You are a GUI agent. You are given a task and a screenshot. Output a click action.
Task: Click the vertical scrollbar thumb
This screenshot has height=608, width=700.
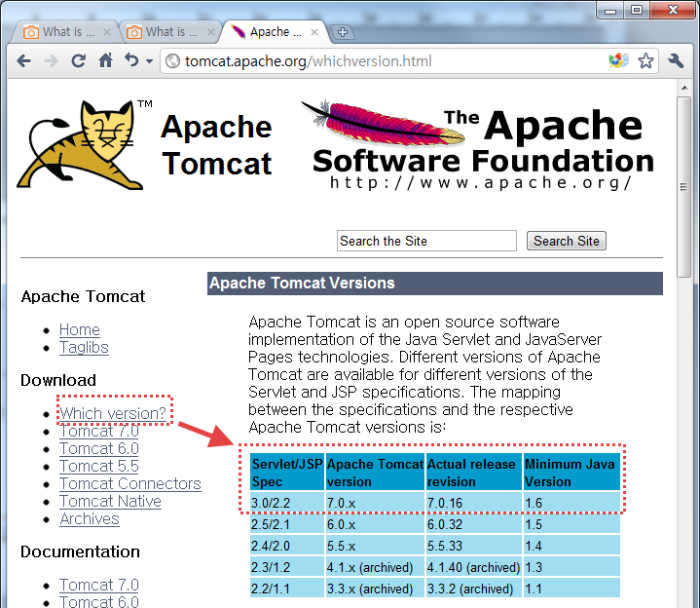[683, 187]
